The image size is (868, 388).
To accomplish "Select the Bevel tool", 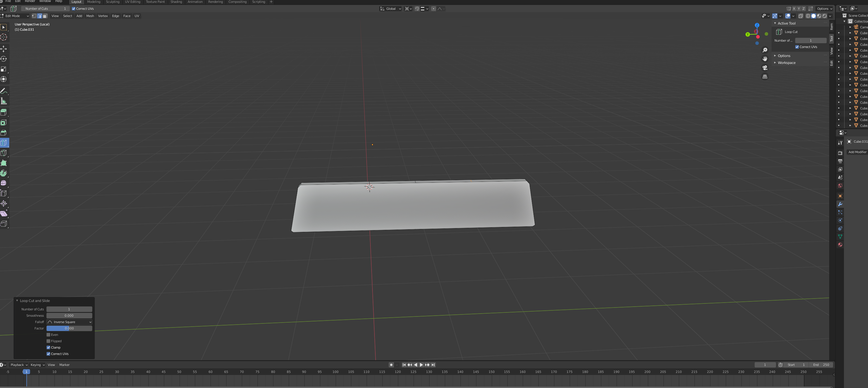I will pos(4,133).
